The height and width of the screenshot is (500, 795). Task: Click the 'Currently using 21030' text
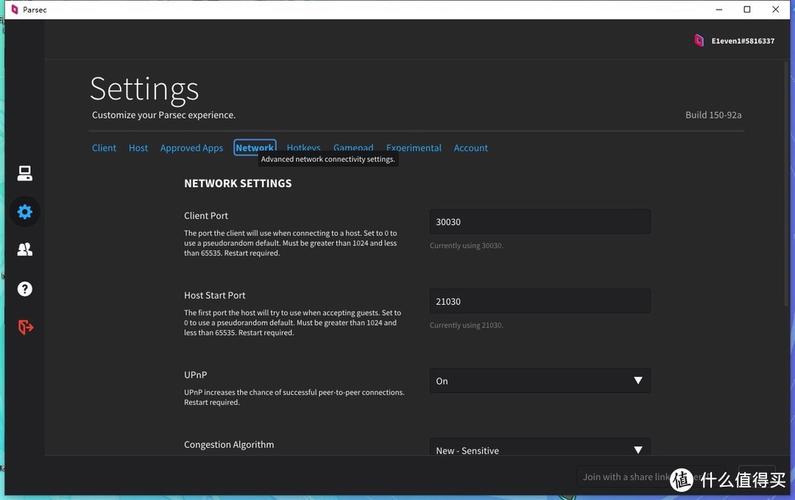click(466, 325)
